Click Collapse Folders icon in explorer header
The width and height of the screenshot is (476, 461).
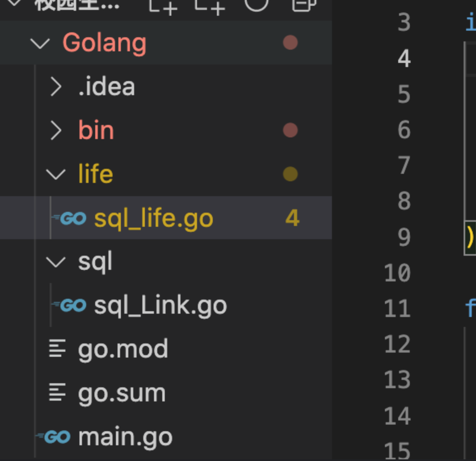click(303, 4)
